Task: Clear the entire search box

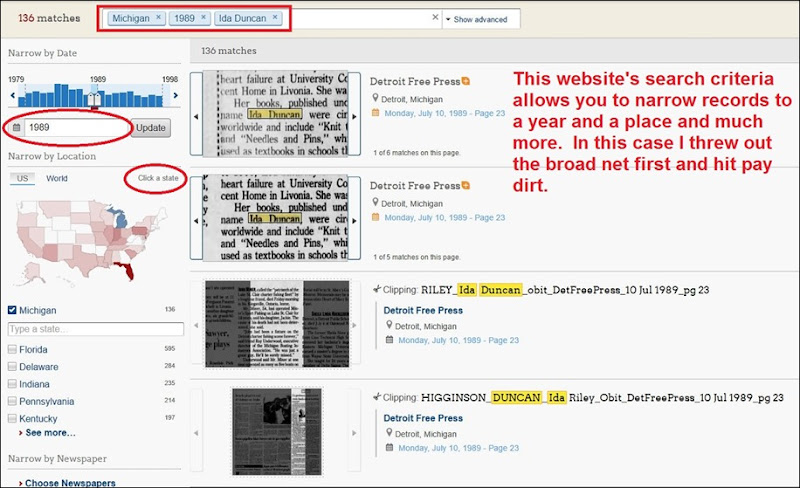Action: pyautogui.click(x=435, y=17)
